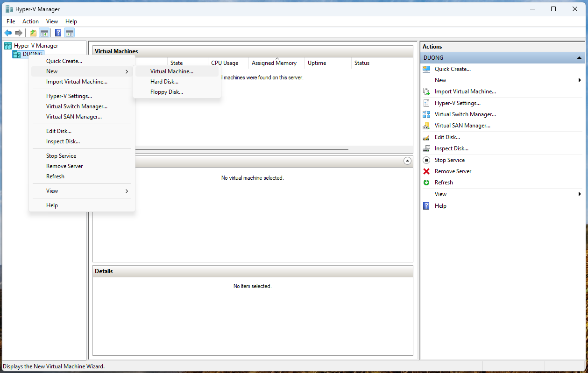Image resolution: width=588 pixels, height=373 pixels.
Task: Click the Up One Level folder icon
Action: click(33, 33)
